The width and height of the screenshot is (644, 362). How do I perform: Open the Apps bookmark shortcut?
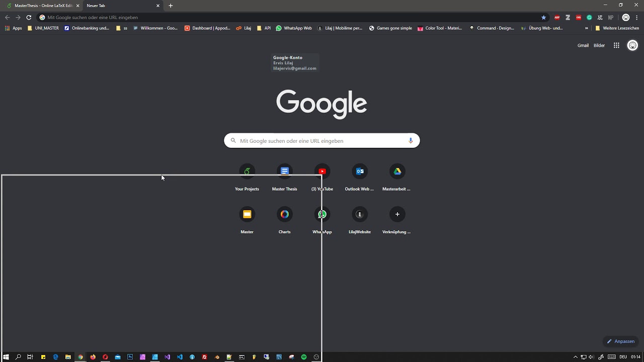[x=14, y=28]
